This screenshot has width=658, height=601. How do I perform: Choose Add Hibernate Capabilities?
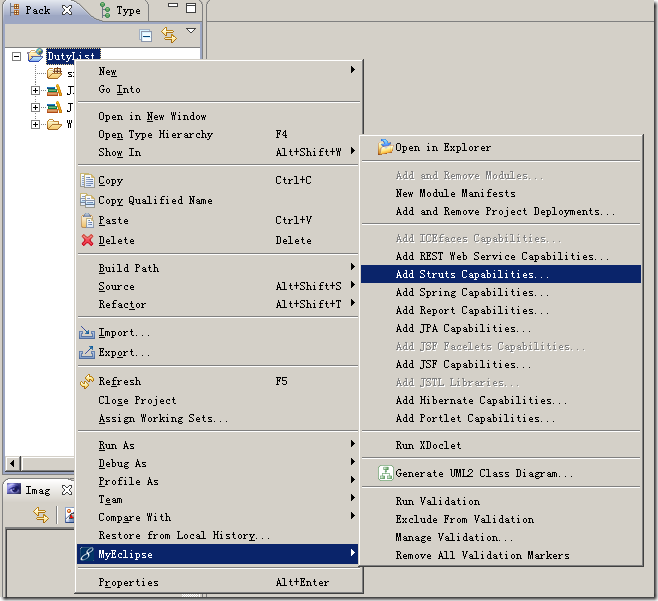(481, 400)
